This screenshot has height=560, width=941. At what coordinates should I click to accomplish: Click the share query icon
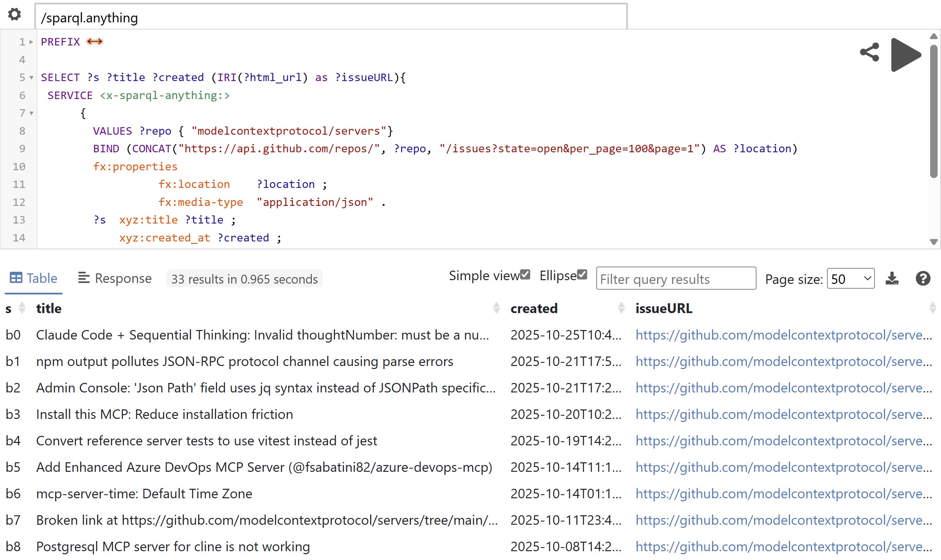click(x=869, y=52)
